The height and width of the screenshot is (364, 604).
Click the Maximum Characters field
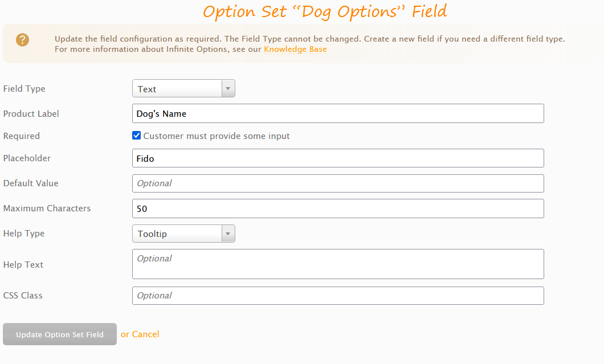(338, 208)
